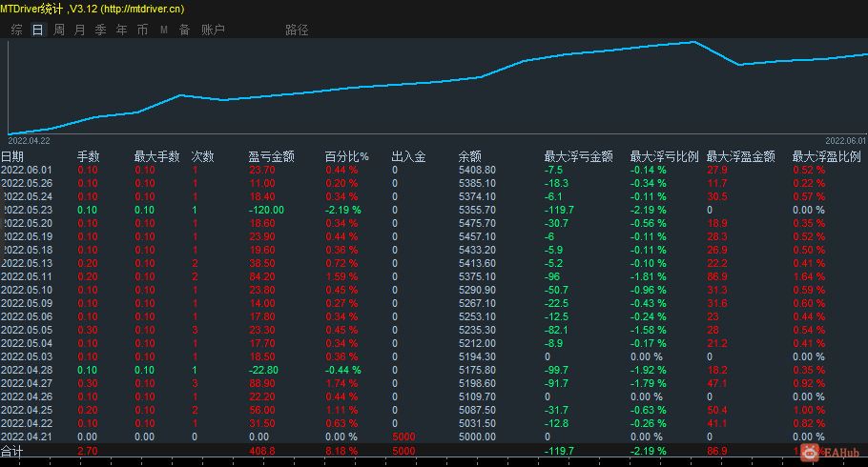Image resolution: width=868 pixels, height=467 pixels.
Task: Click balance value 5031.50
Action: click(477, 423)
